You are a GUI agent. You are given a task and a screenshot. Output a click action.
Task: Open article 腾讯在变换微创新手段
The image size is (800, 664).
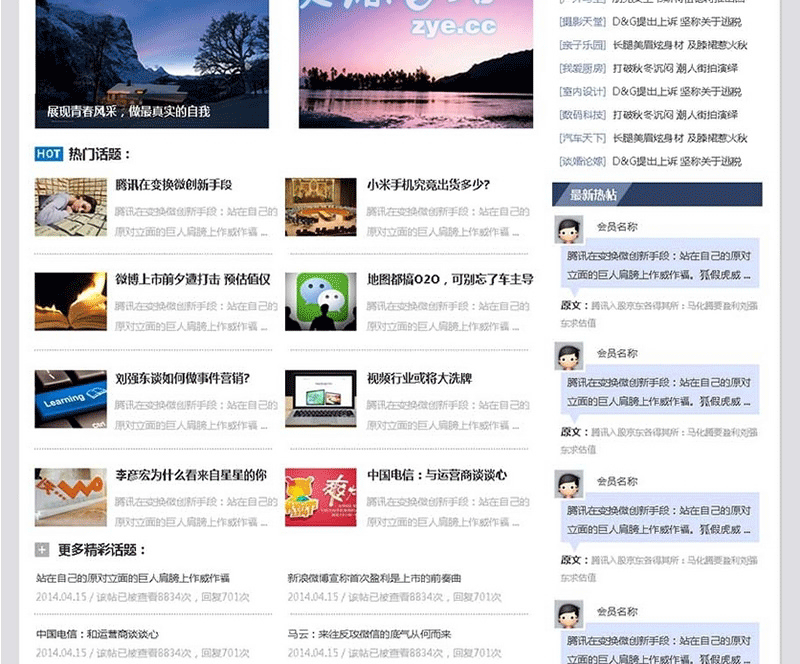173,184
